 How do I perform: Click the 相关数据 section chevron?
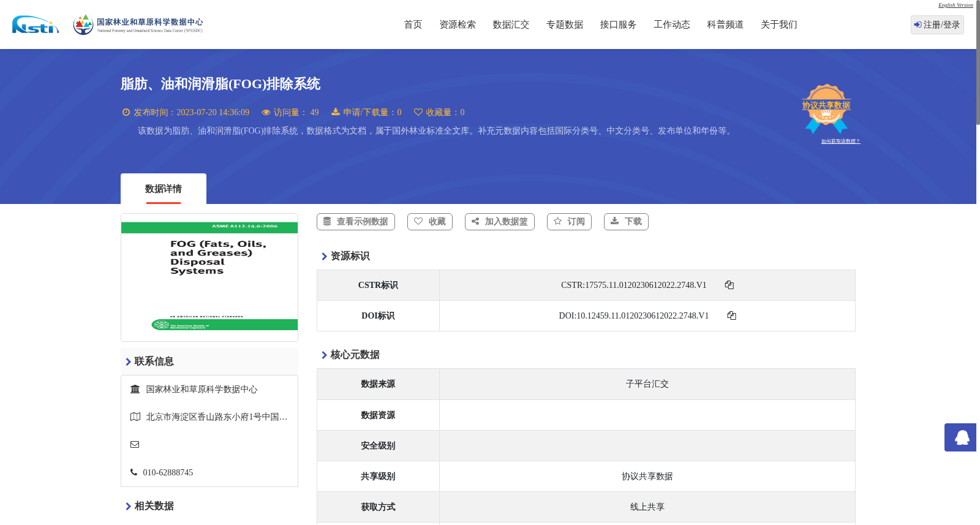pyautogui.click(x=128, y=507)
